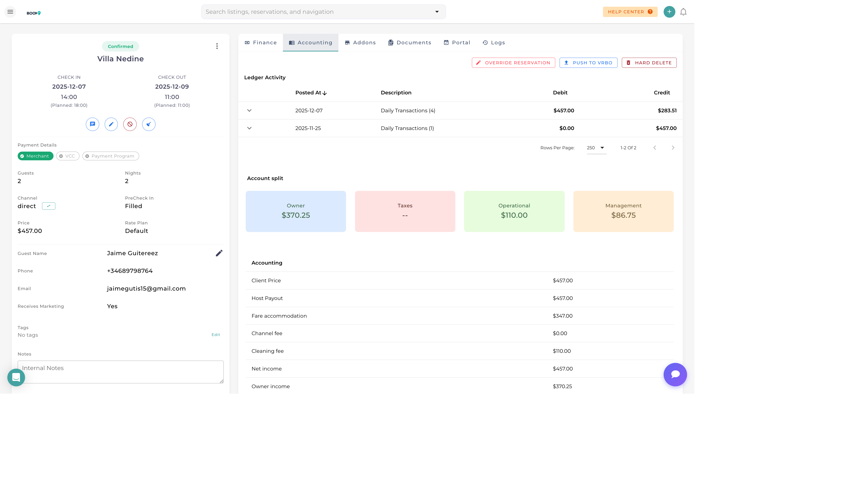The height and width of the screenshot is (492, 868).
Task: Switch to the Documents tab
Action: [x=409, y=42]
